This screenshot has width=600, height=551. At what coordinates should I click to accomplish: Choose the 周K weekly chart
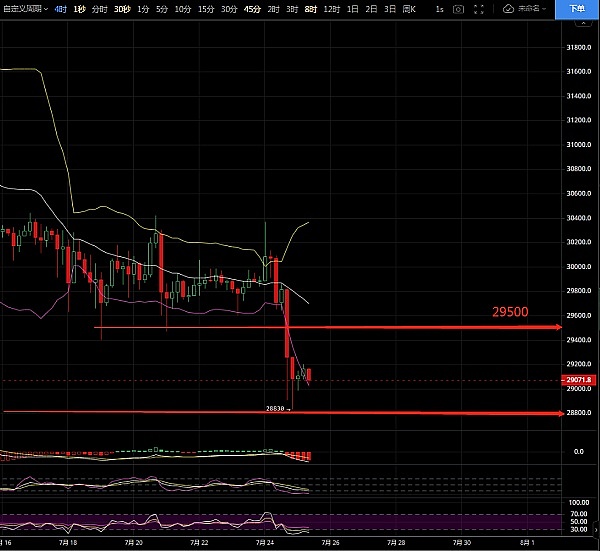coord(409,9)
